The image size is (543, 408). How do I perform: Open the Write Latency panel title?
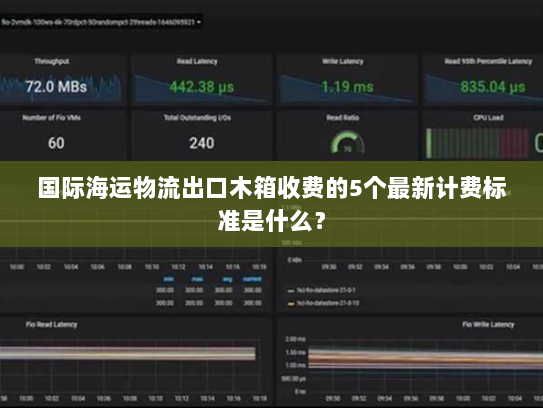(x=343, y=62)
